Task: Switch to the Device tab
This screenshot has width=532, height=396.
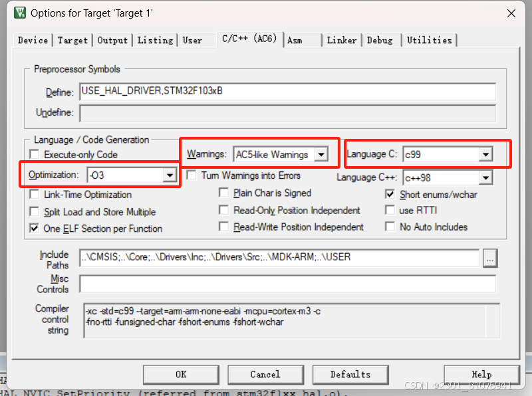Action: click(x=33, y=41)
